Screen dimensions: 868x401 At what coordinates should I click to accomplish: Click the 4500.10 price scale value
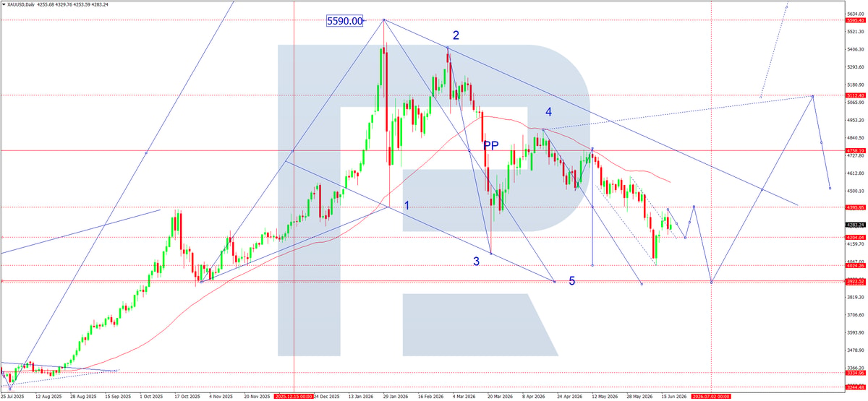(855, 191)
